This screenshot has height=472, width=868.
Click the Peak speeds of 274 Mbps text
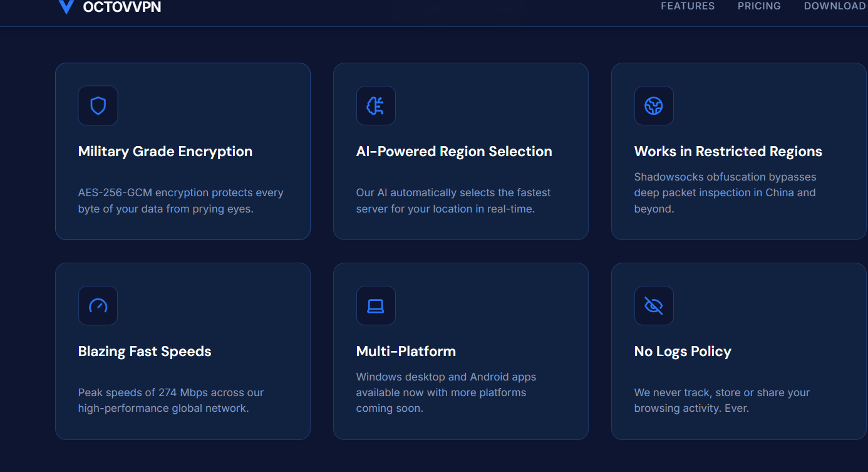[171, 401]
